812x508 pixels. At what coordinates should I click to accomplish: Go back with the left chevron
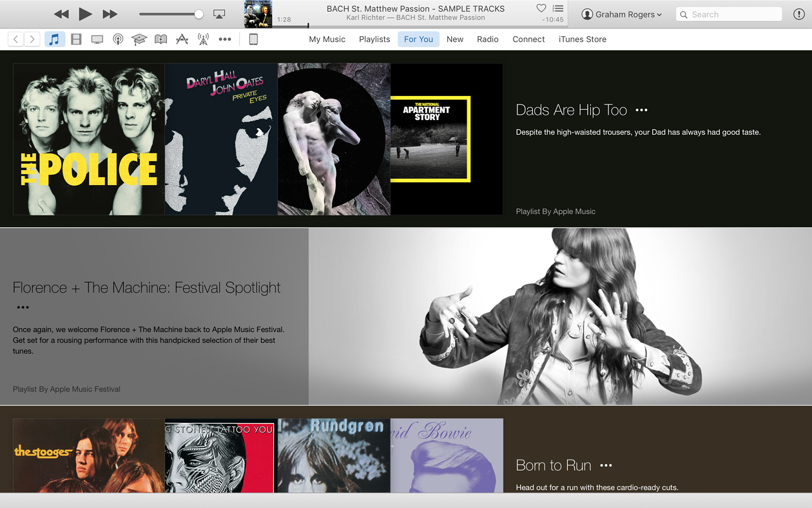click(x=16, y=39)
